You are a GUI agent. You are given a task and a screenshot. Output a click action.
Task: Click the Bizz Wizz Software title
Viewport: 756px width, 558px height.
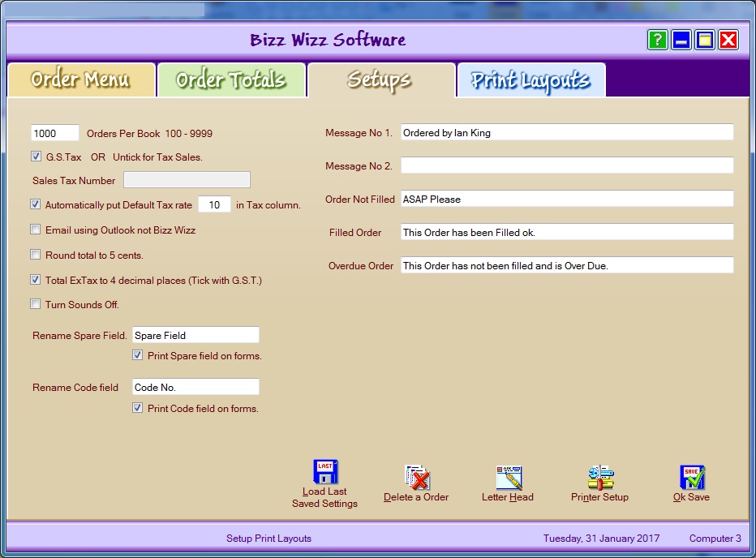click(x=328, y=40)
